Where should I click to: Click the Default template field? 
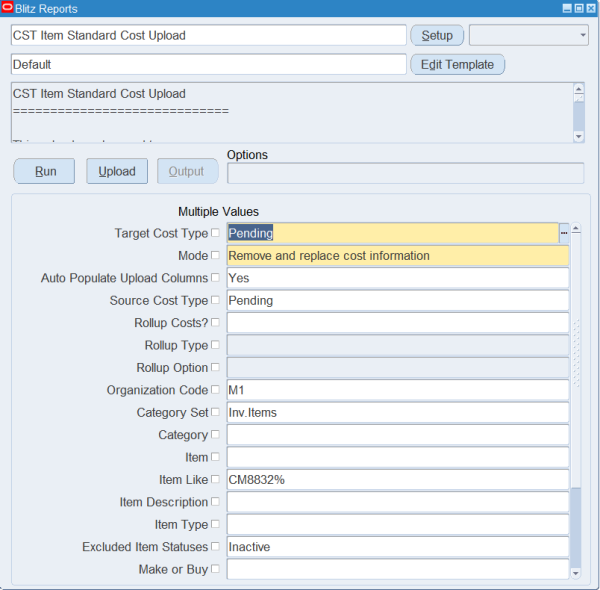[x=209, y=64]
